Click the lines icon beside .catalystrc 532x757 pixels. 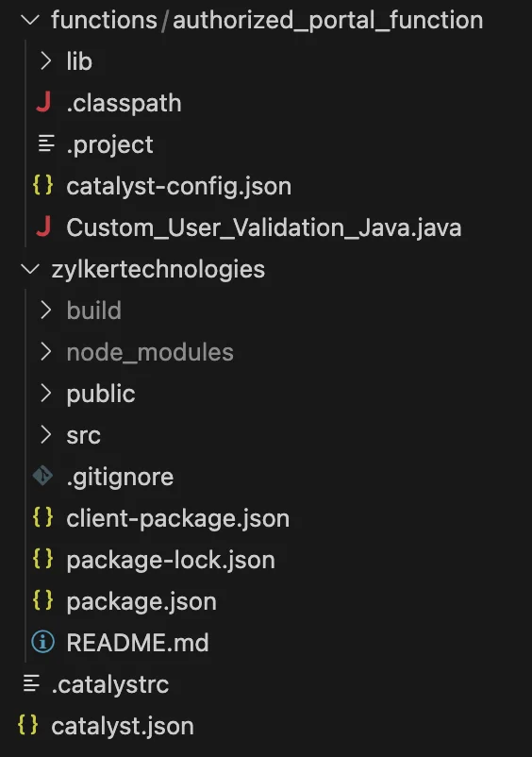click(31, 683)
